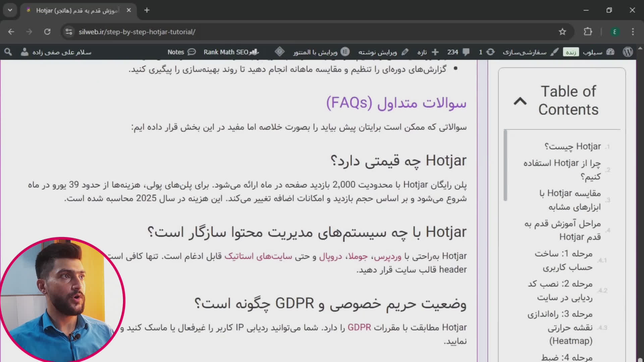The height and width of the screenshot is (362, 644).
Task: Minimize the browser window
Action: [586, 10]
